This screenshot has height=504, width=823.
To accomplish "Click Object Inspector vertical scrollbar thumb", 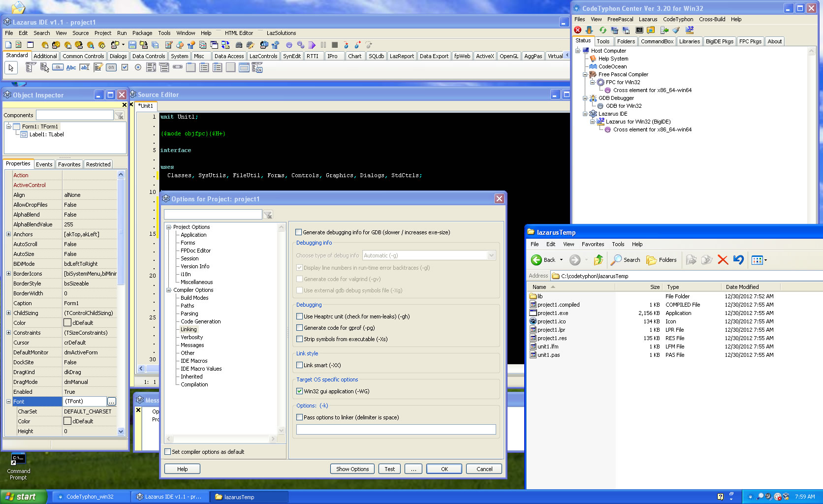I will pos(121,233).
